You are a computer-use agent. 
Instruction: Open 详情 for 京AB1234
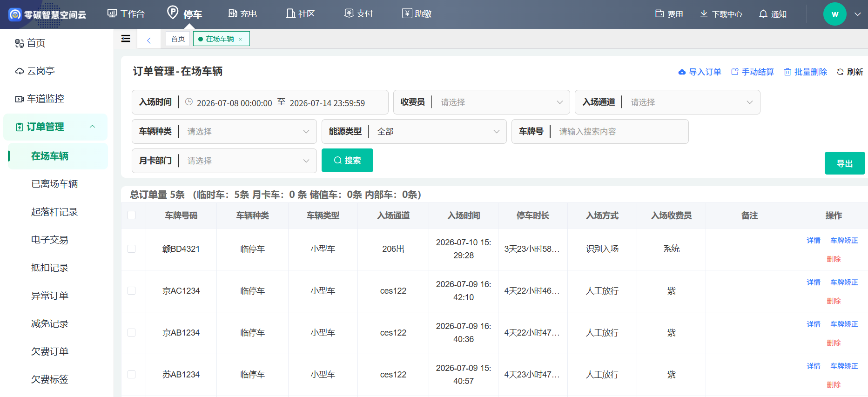[x=814, y=324]
